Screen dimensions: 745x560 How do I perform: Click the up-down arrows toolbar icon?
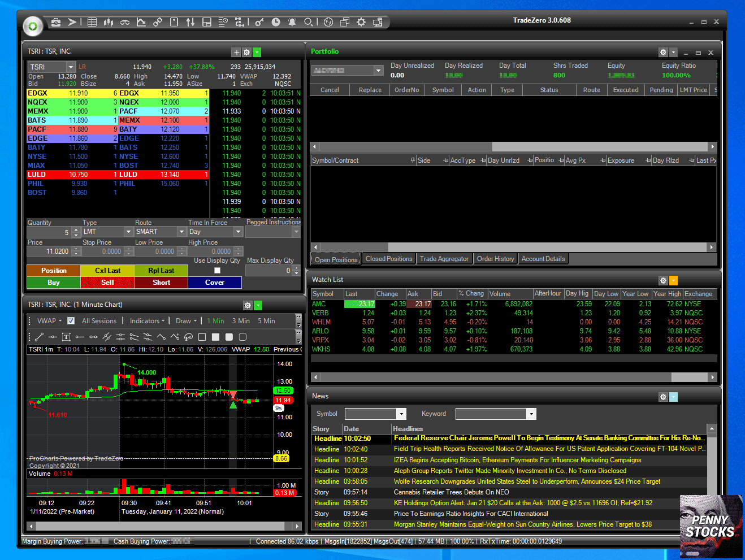(x=190, y=22)
